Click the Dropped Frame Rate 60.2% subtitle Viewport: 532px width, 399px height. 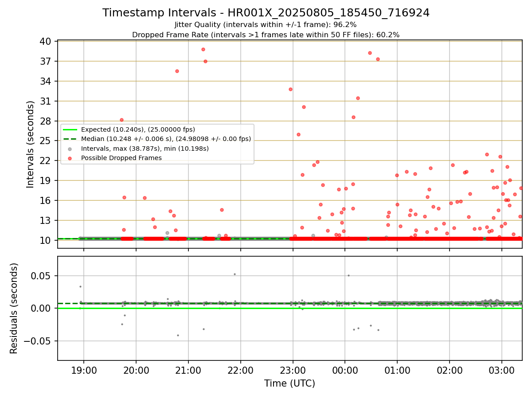266,35
